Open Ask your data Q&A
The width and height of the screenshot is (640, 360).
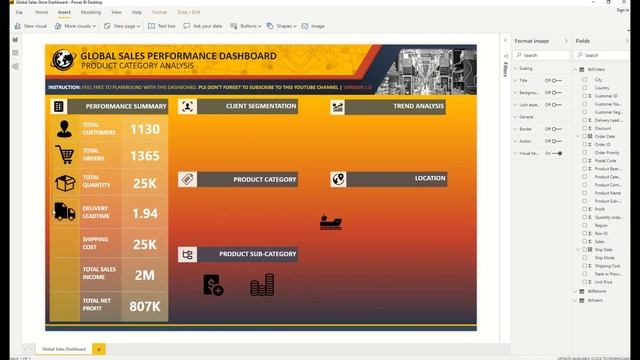tap(203, 26)
